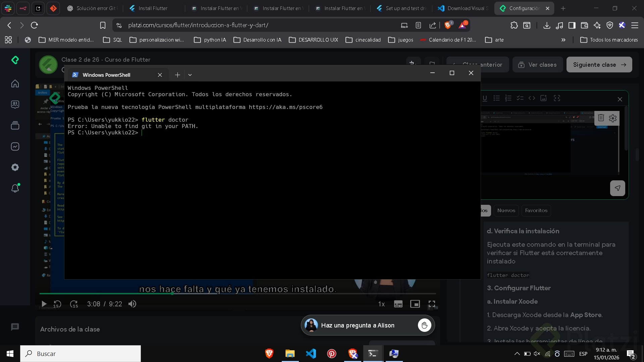
Task: Change playback speed 1x
Action: 381,304
